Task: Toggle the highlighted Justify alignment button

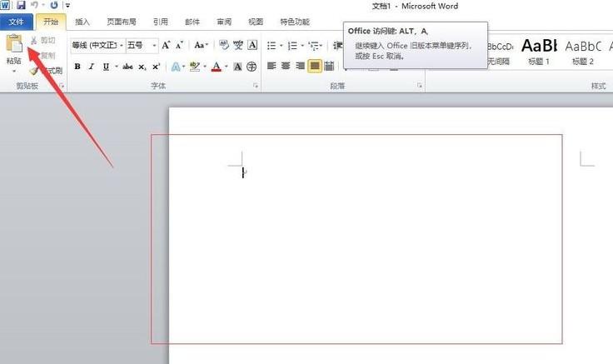Action: (315, 66)
